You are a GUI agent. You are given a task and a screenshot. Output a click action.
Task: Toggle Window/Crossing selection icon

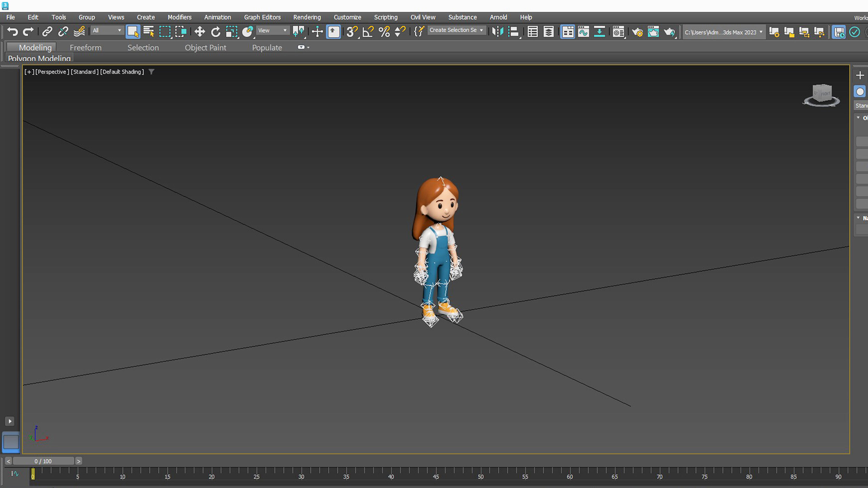point(181,32)
